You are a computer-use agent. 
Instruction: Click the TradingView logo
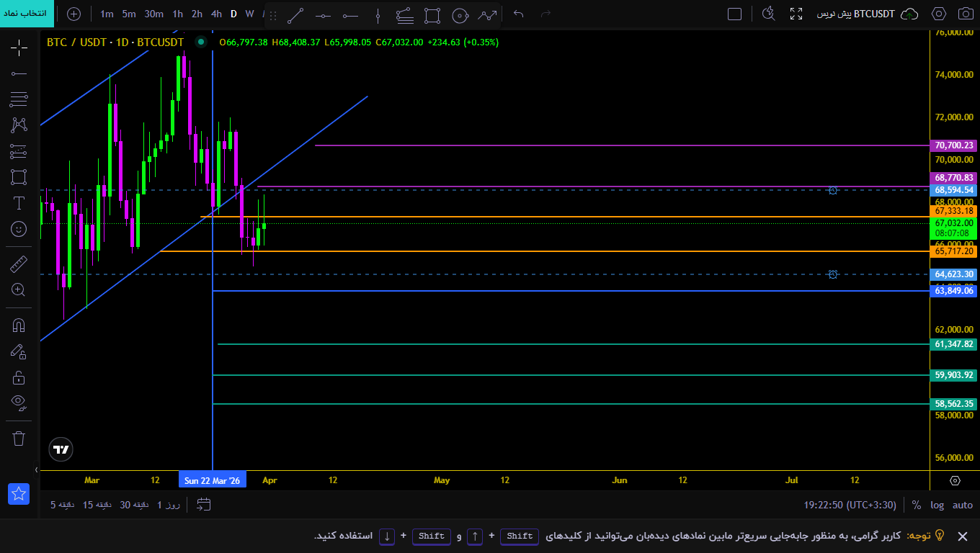pos(61,449)
